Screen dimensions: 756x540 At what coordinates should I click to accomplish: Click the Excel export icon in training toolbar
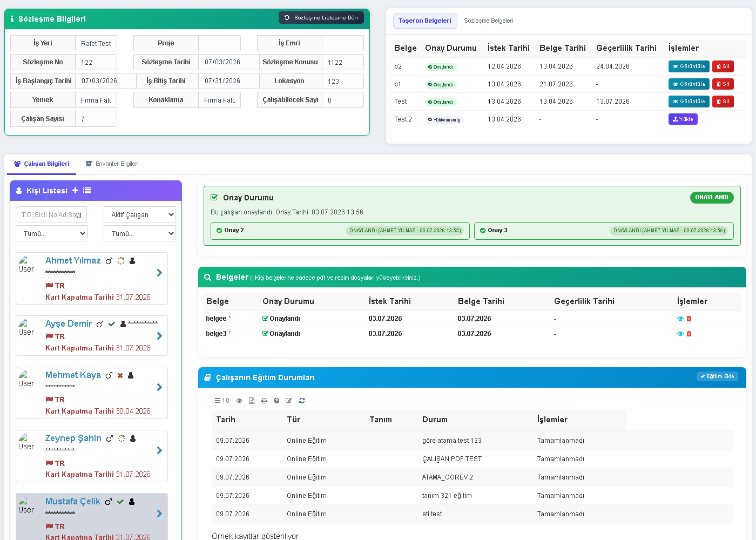click(252, 401)
